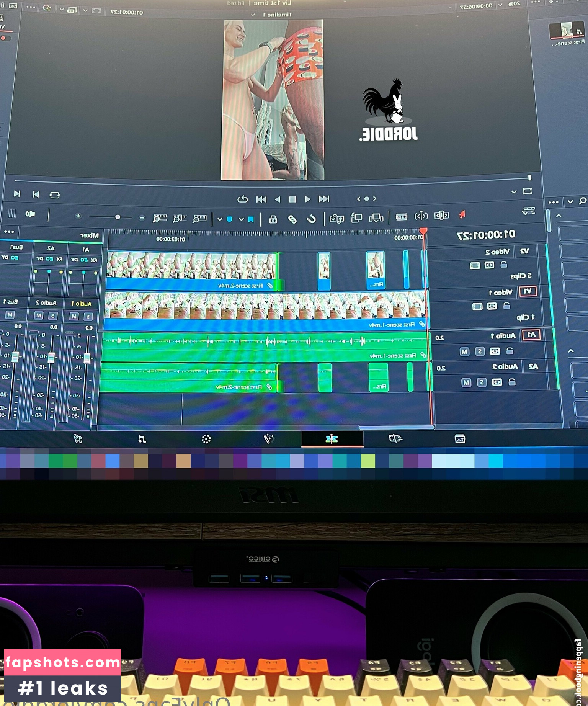The image size is (588, 706).
Task: Lock the Video 2 track
Action: click(x=504, y=265)
